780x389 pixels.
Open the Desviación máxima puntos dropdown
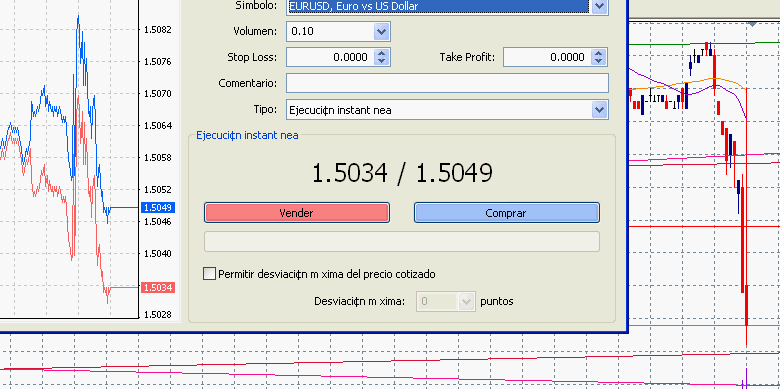tap(466, 301)
